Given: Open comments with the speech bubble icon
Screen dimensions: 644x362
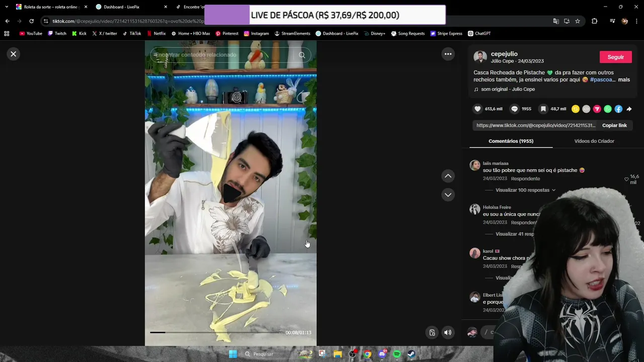Looking at the screenshot, I should tap(514, 109).
